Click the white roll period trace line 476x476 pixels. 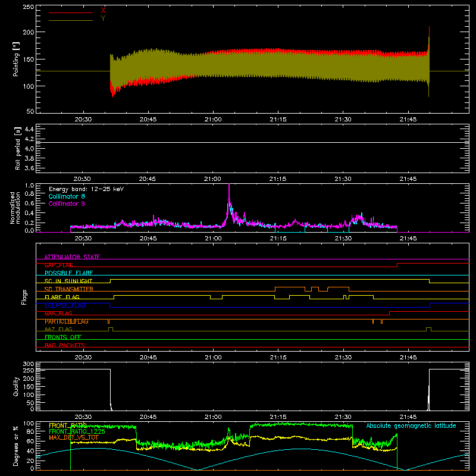click(252, 142)
